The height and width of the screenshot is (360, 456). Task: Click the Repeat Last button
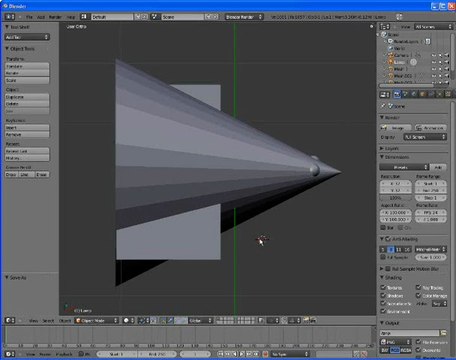click(27, 151)
